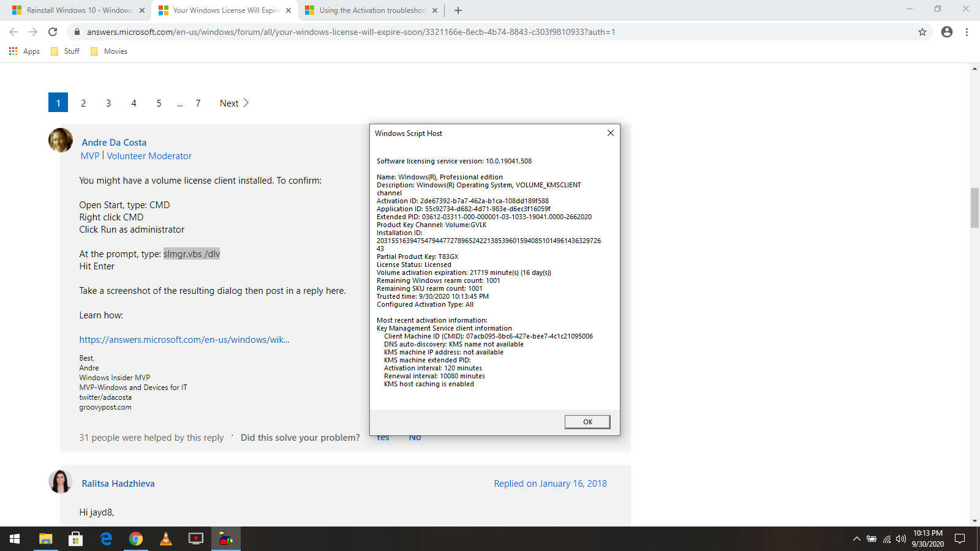Reload the current page
The image size is (980, 551).
pyautogui.click(x=53, y=32)
